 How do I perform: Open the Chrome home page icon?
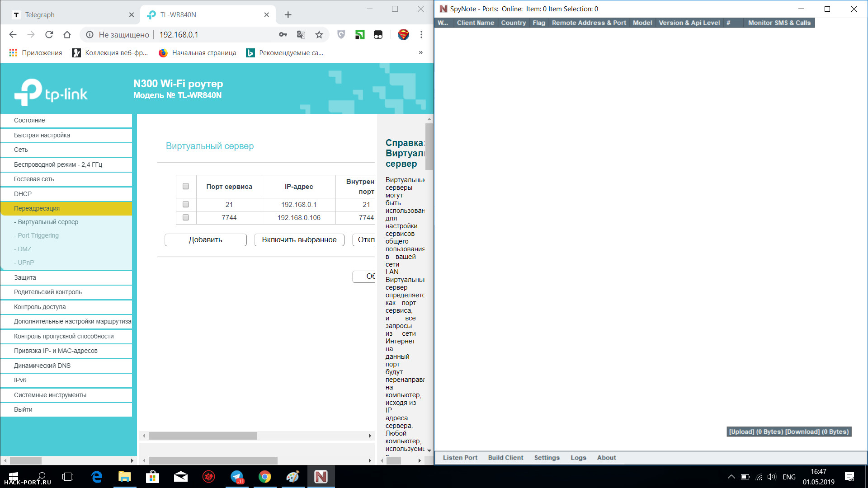[x=67, y=35]
